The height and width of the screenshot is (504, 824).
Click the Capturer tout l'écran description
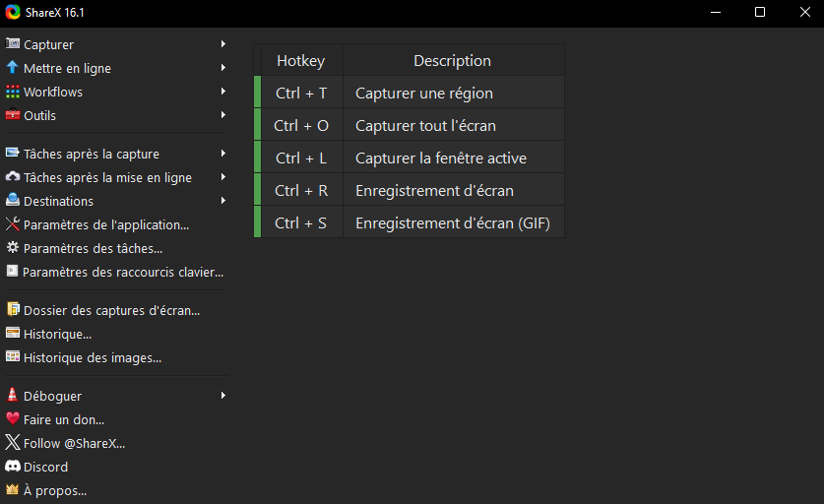[x=454, y=126]
